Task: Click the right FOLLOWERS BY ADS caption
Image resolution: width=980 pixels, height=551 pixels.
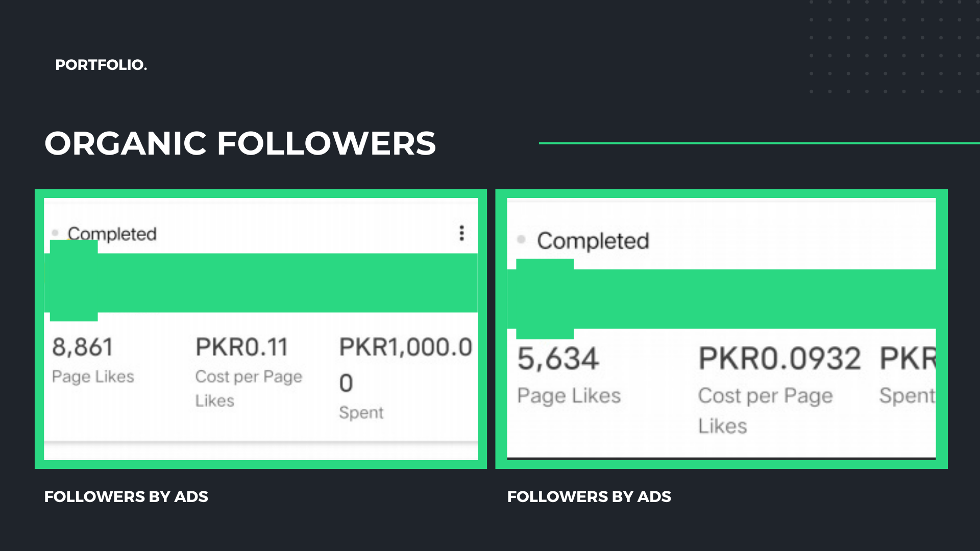Action: pos(589,496)
